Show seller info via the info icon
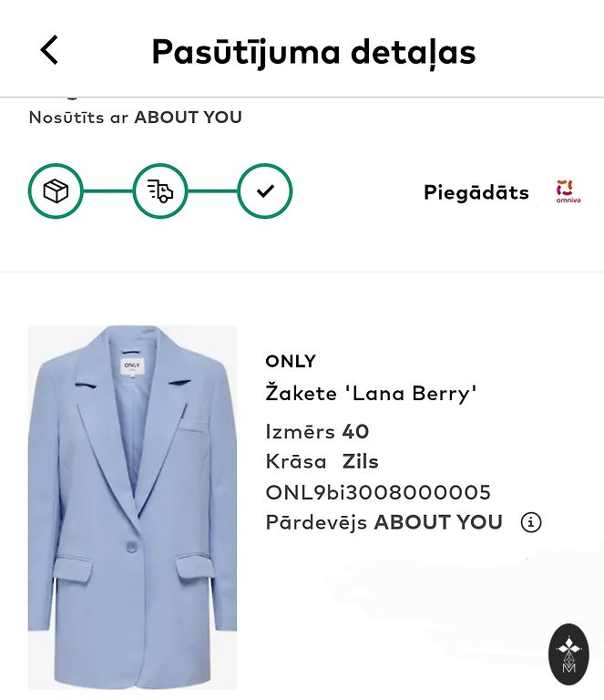The height and width of the screenshot is (700, 604). coord(530,522)
